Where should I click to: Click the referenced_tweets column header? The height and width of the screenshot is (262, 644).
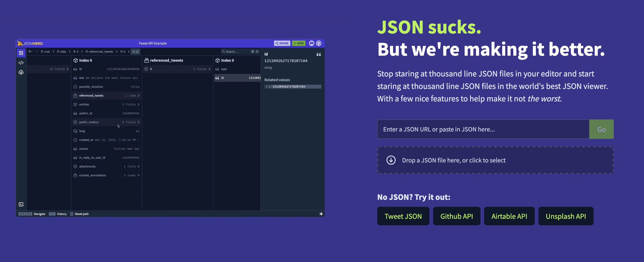[164, 60]
